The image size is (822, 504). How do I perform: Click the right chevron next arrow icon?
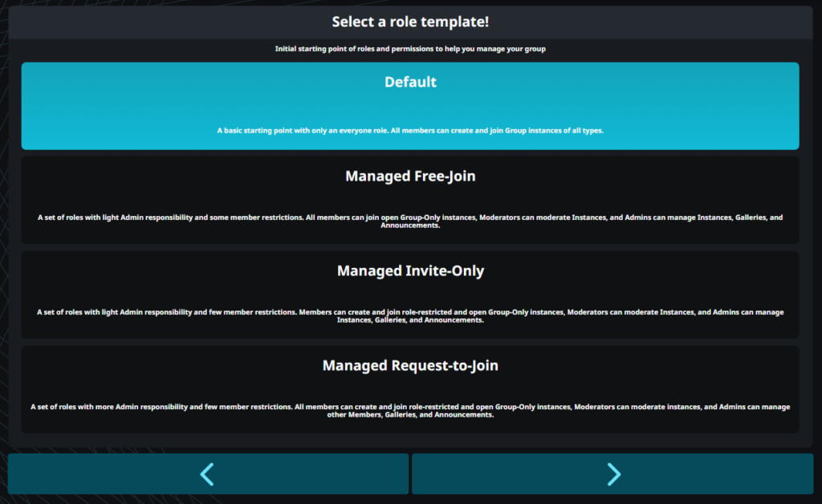pos(614,474)
